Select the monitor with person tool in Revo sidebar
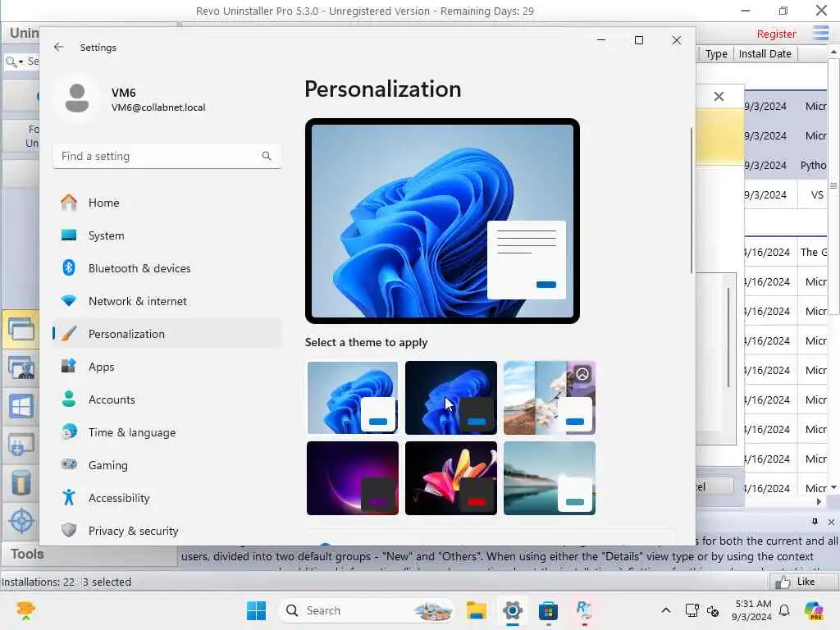 click(21, 368)
